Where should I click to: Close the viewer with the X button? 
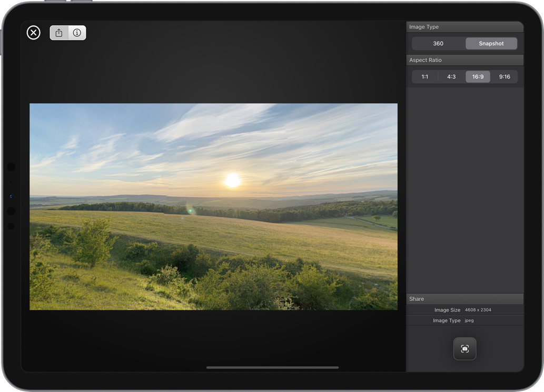(34, 33)
